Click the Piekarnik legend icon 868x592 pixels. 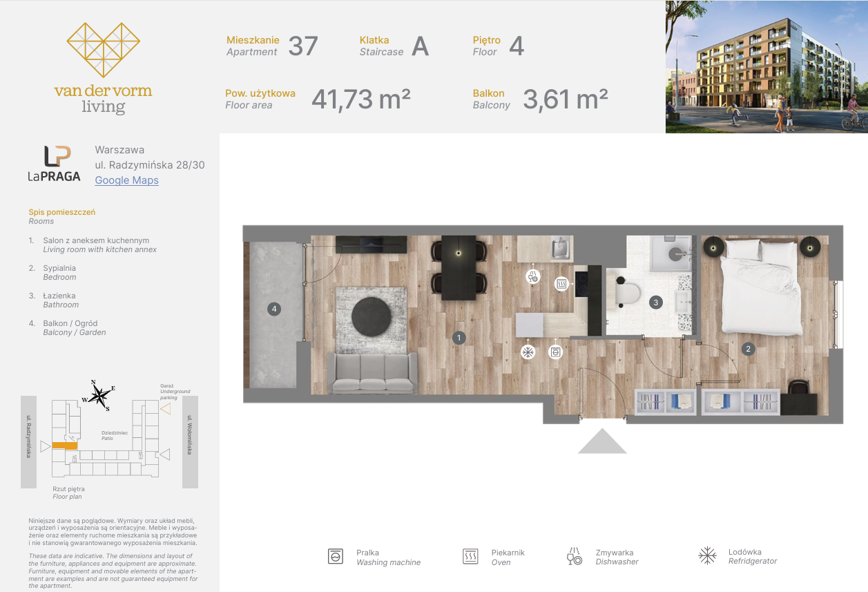tap(470, 557)
